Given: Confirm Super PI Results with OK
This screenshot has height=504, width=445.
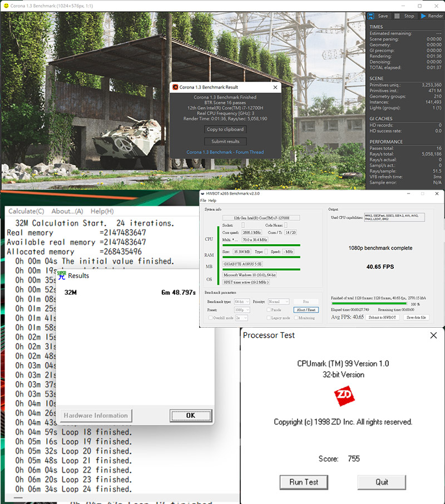Looking at the screenshot, I should pyautogui.click(x=191, y=416).
